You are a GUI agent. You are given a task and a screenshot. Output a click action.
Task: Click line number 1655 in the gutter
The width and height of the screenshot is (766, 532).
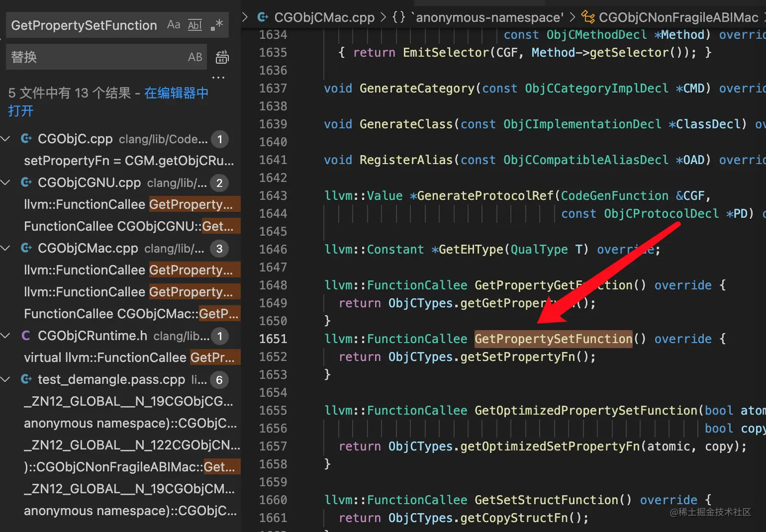[273, 410]
